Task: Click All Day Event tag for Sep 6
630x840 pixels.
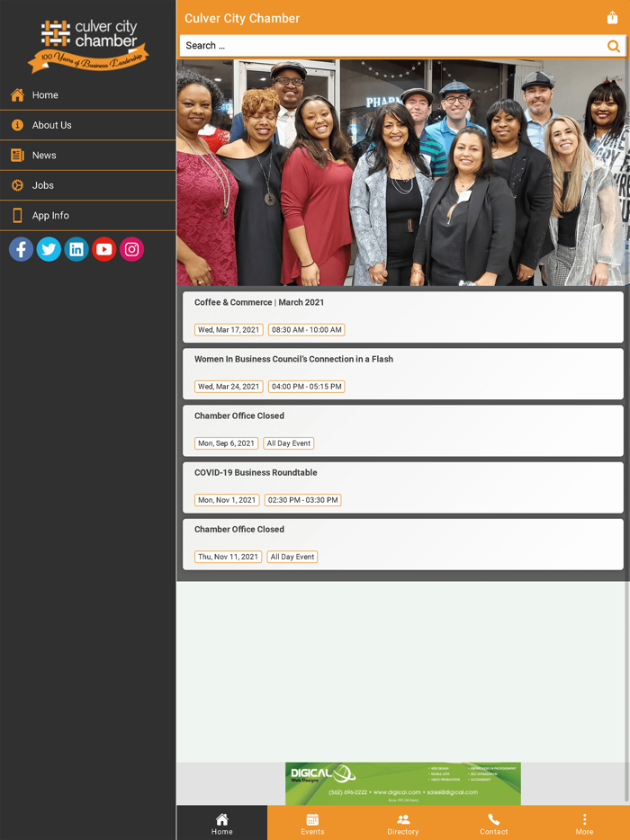Action: tap(289, 443)
